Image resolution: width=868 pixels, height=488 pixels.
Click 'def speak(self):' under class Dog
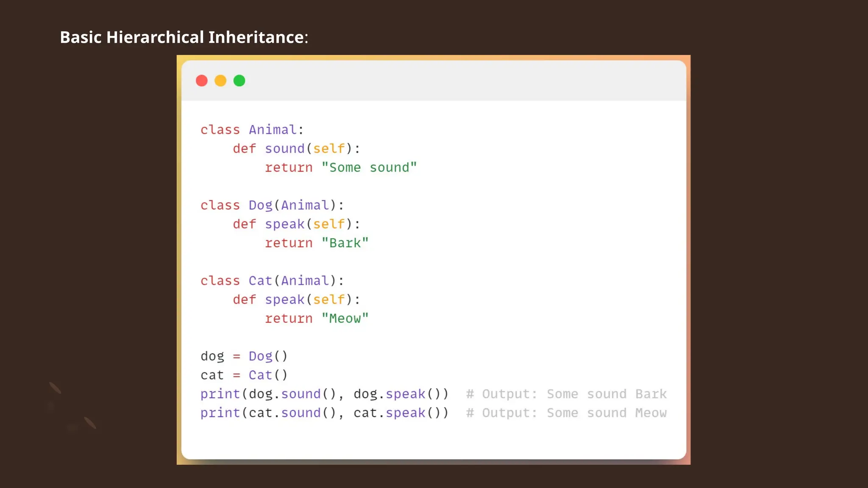tap(296, 224)
